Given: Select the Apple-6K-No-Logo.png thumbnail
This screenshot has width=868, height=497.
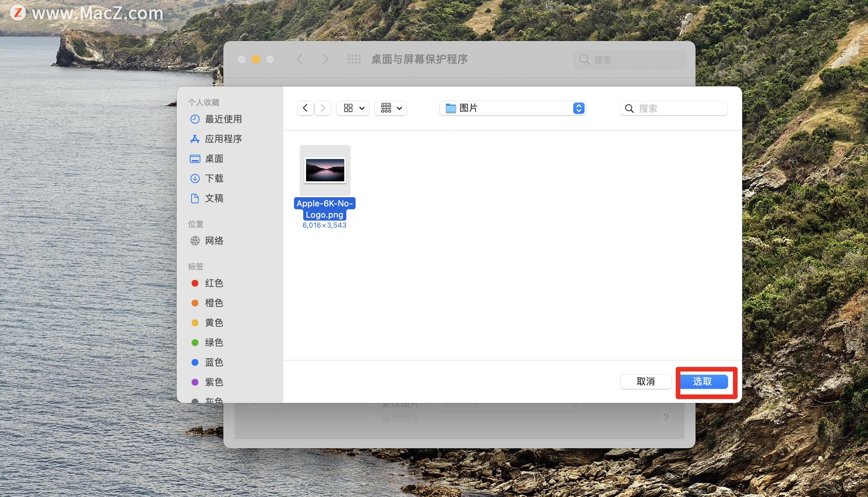Looking at the screenshot, I should pyautogui.click(x=325, y=170).
